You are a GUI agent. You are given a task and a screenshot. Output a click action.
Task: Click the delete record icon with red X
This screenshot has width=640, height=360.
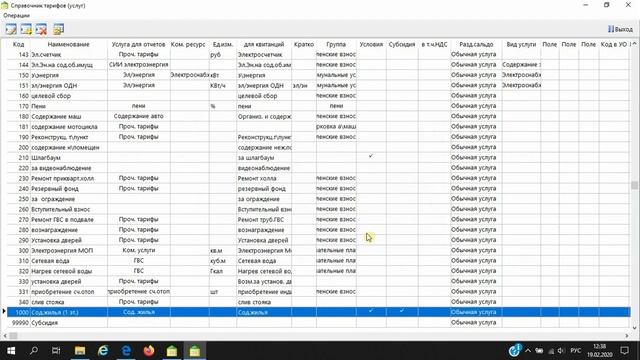tap(41, 29)
